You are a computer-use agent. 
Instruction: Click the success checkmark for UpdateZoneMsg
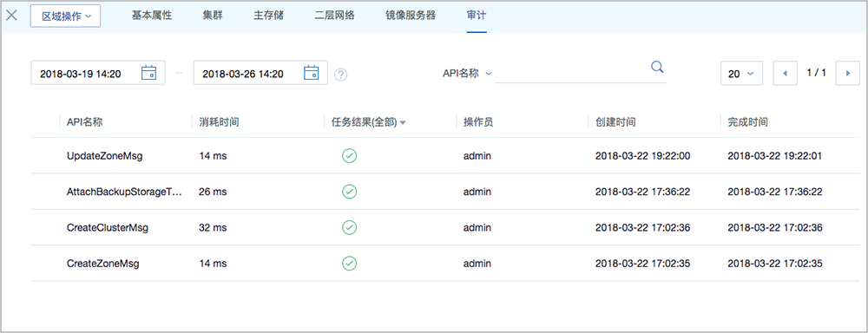pos(349,156)
